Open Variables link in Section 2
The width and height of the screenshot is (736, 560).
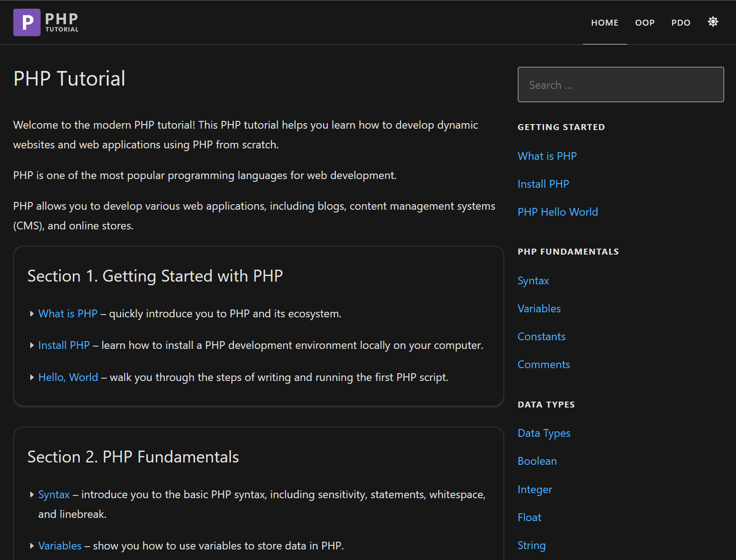tap(60, 546)
